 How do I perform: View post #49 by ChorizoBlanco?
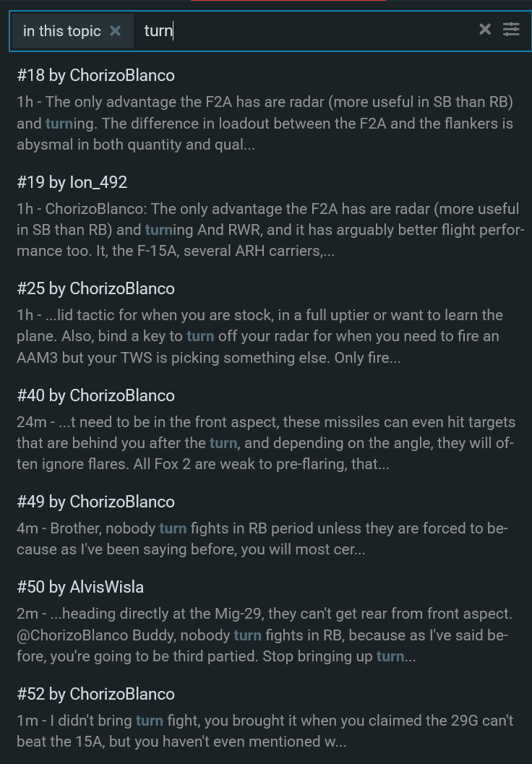[x=95, y=502]
